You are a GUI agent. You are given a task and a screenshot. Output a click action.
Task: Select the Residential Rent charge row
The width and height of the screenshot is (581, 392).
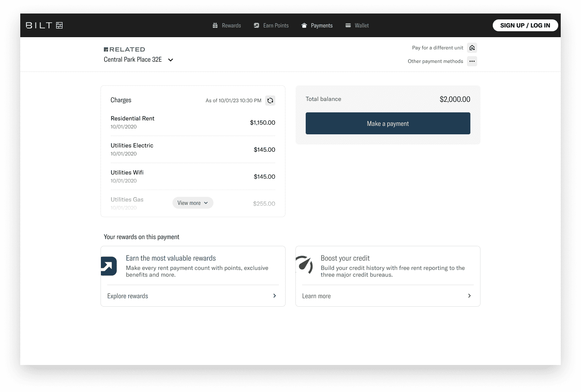193,122
